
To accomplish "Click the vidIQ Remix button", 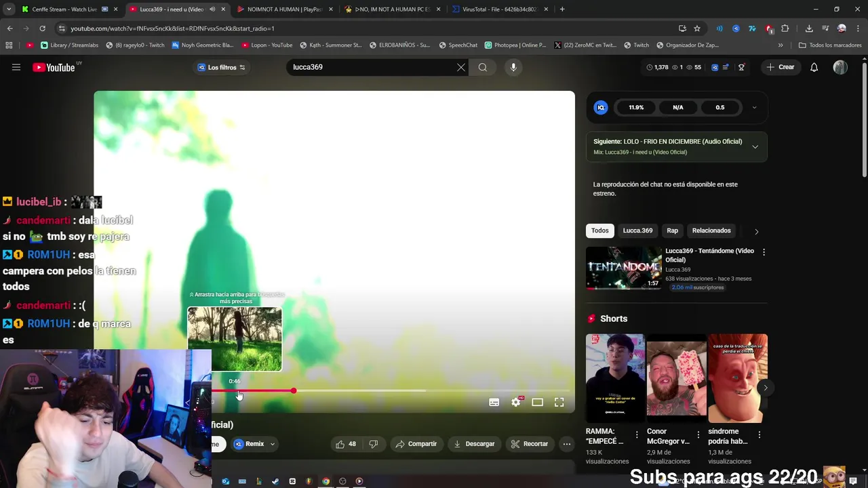I will pos(249,444).
